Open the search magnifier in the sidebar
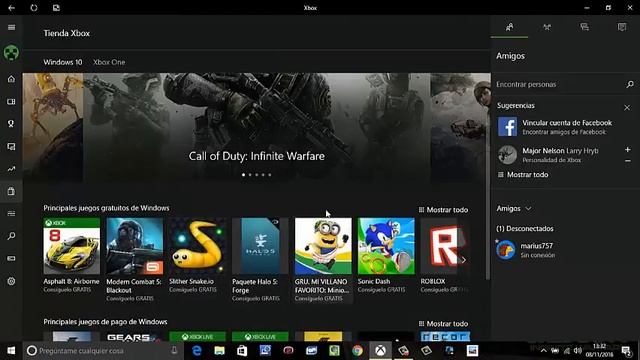The height and width of the screenshot is (360, 640). (x=11, y=236)
